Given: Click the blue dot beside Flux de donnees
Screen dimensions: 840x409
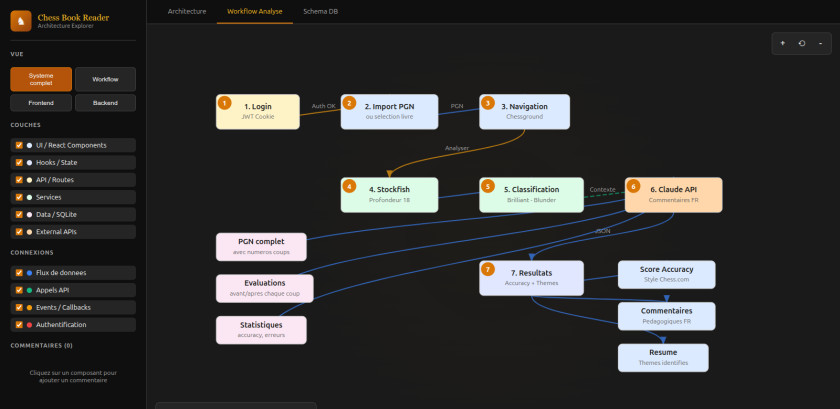Looking at the screenshot, I should pos(30,273).
